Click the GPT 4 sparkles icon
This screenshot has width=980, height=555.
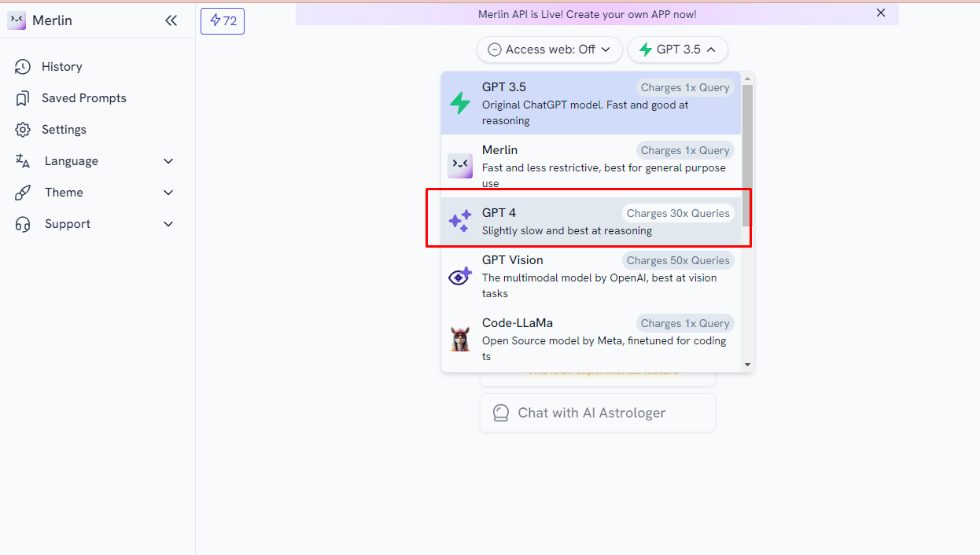point(460,221)
